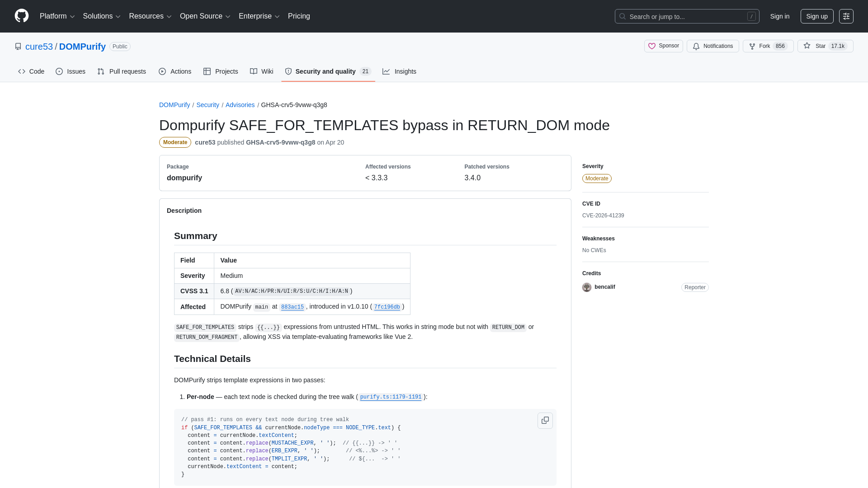Viewport: 868px width, 488px height.
Task: Click the Star count 17.1k
Action: 838,46
